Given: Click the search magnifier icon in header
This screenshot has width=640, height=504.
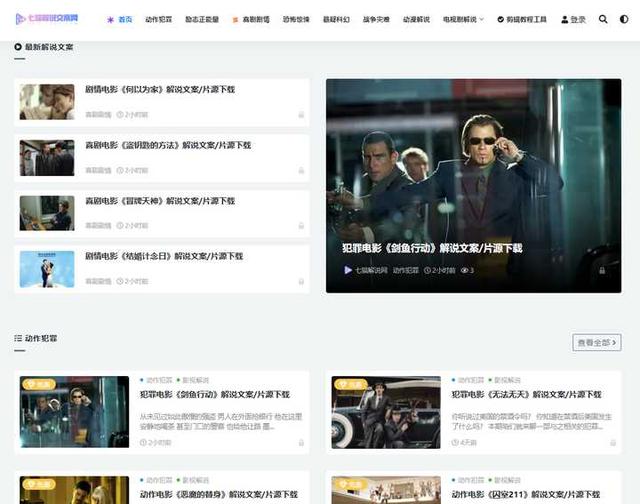Looking at the screenshot, I should click(x=602, y=19).
